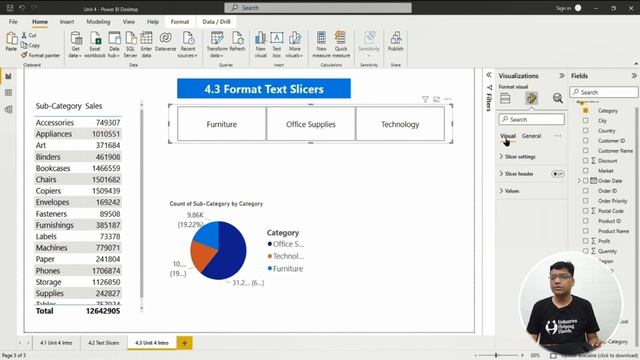The width and height of the screenshot is (640, 360).
Task: Open the File menu
Action: [13, 22]
